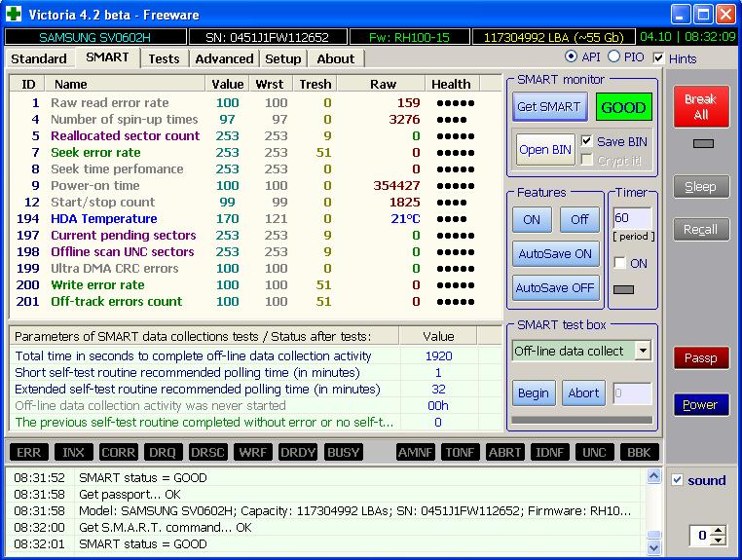This screenshot has height=560, width=742.
Task: Uncheck the Save BIN checkbox
Action: (587, 141)
